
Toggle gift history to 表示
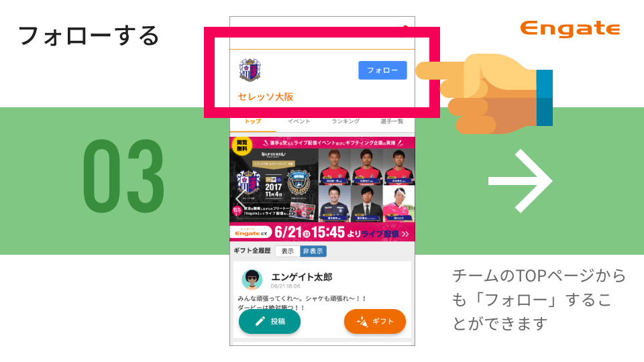(288, 251)
